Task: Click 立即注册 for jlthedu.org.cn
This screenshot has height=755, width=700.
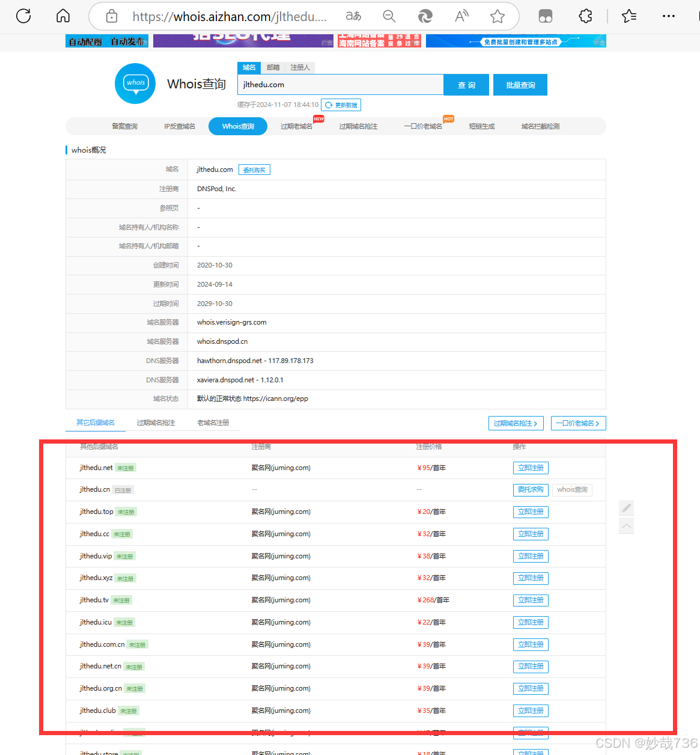Action: (531, 688)
